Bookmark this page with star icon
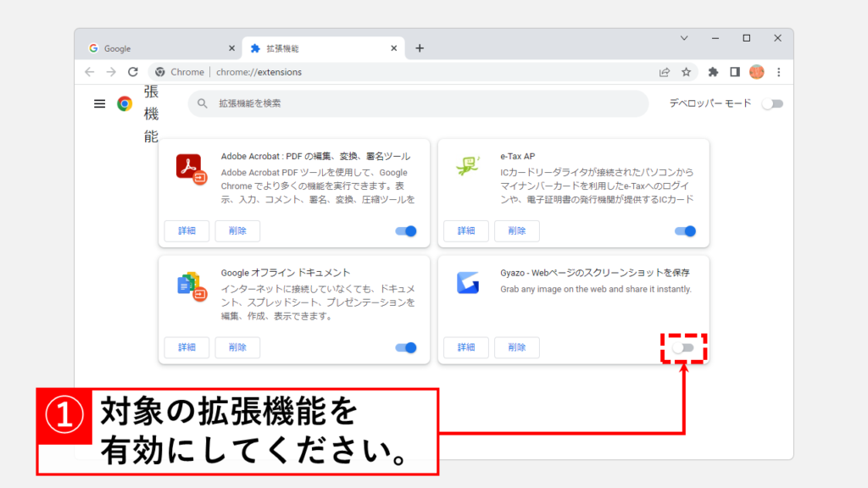 [686, 72]
